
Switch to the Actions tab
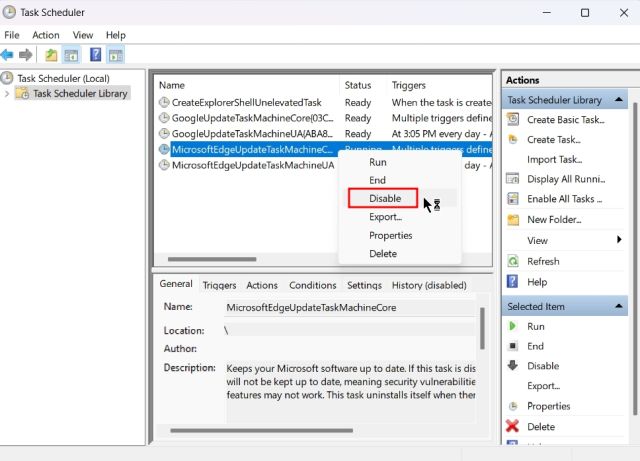coord(262,285)
